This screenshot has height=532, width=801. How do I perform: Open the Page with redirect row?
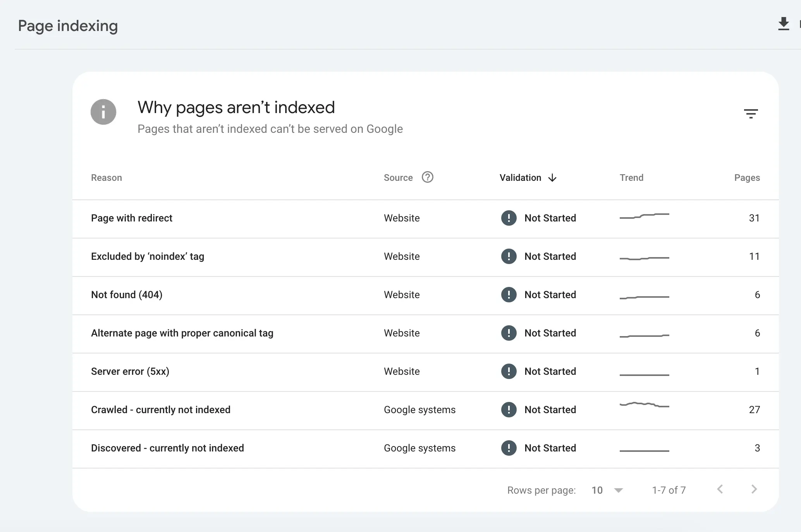pyautogui.click(x=425, y=219)
